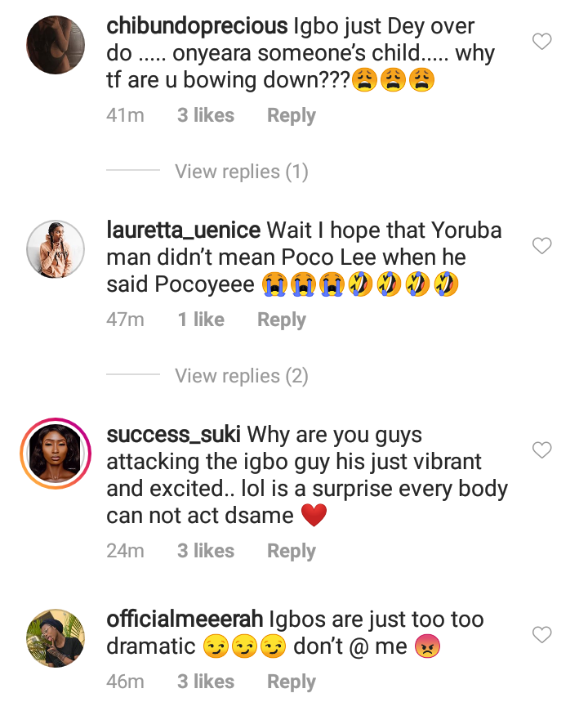This screenshot has width=588, height=711.
Task: Like chibundoprecious's comment with the heart
Action: click(542, 42)
